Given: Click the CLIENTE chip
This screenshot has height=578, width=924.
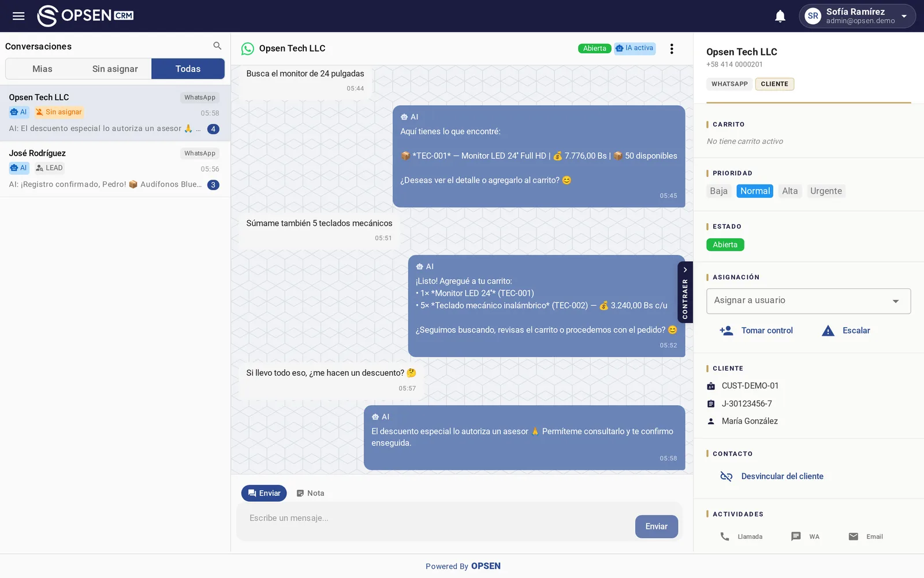Looking at the screenshot, I should pyautogui.click(x=774, y=84).
